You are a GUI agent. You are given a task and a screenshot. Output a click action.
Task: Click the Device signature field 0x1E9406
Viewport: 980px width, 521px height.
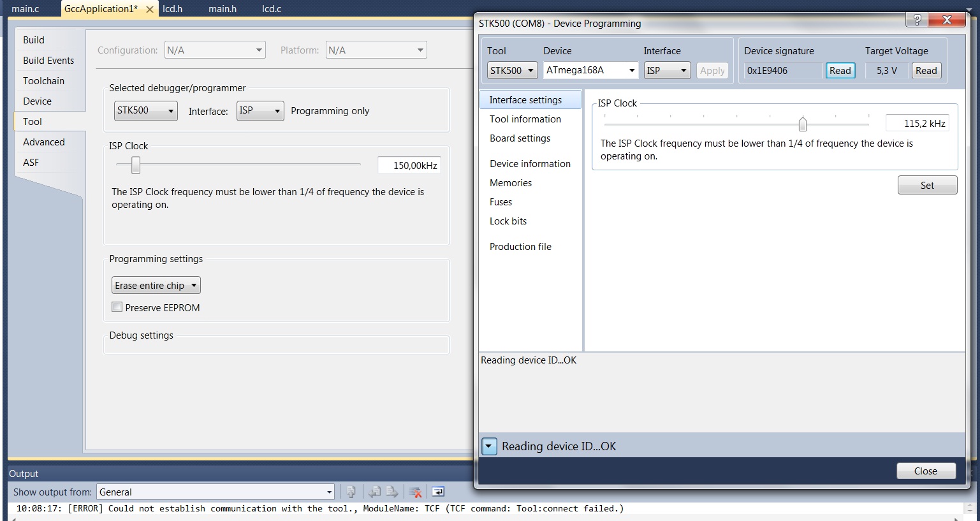point(782,70)
